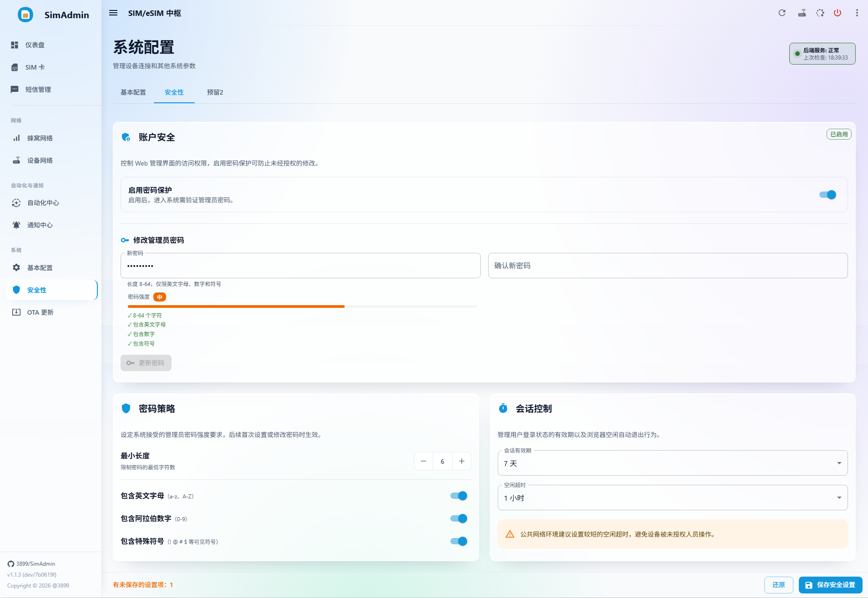Click the '✓ 包含符号' check line

[x=141, y=344]
